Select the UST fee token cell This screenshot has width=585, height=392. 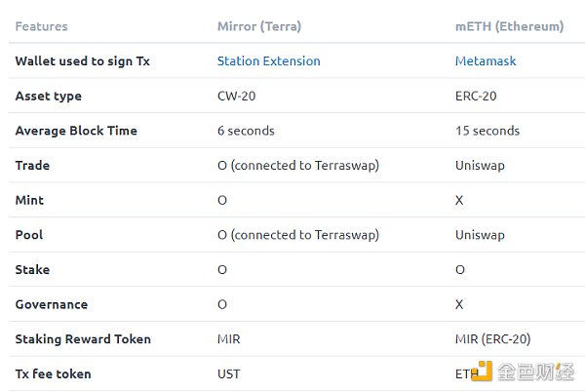click(x=229, y=373)
